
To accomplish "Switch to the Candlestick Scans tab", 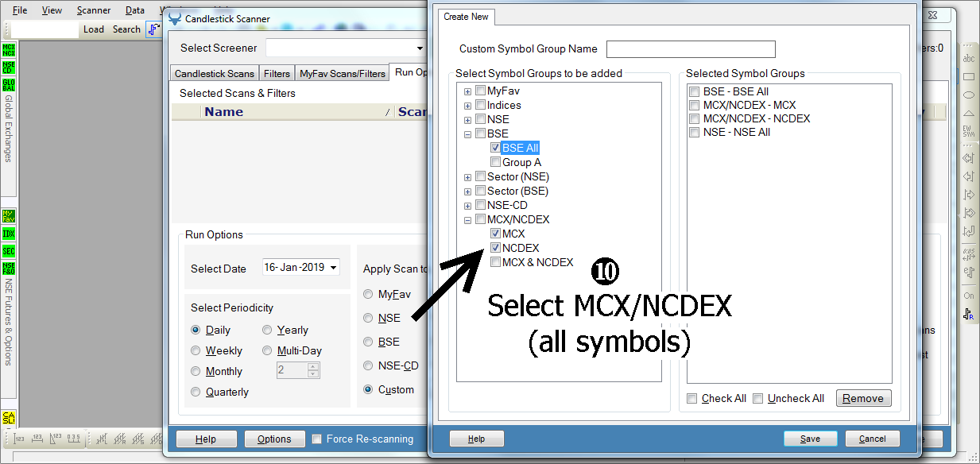I will [215, 73].
